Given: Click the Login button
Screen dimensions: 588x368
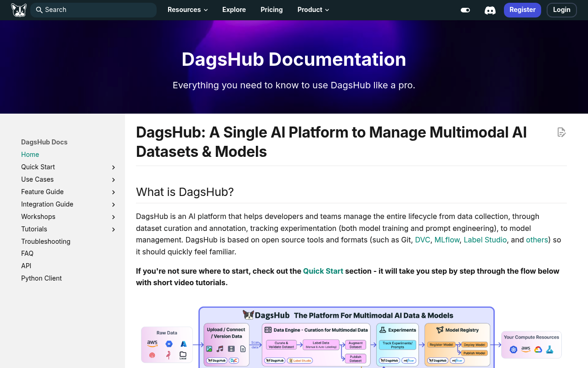Looking at the screenshot, I should tap(562, 10).
